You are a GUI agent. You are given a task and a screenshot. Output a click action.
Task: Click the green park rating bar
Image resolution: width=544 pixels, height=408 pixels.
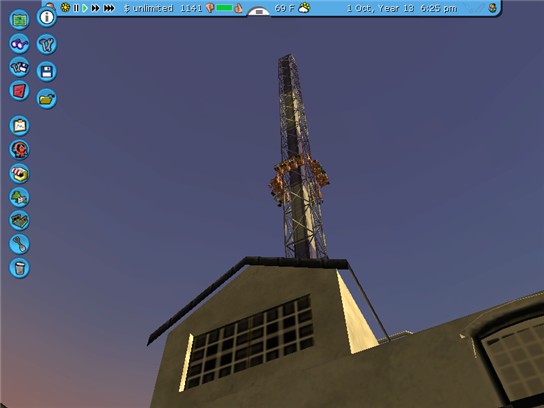224,7
